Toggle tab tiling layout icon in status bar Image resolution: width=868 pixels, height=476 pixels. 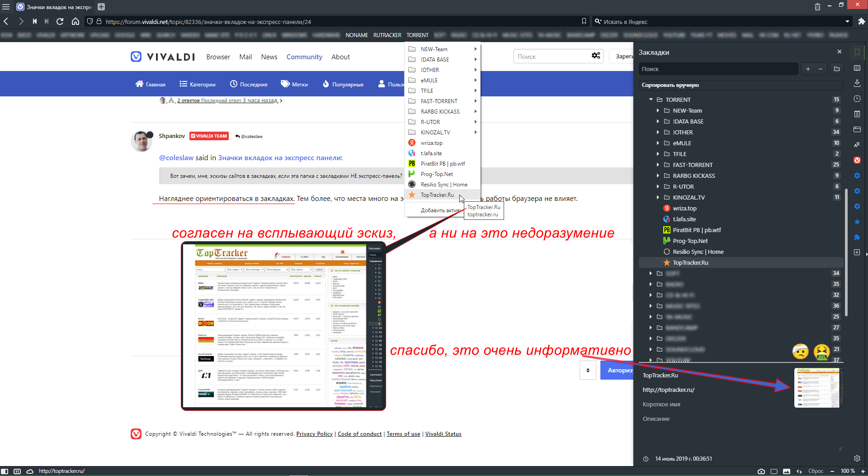(x=17, y=471)
